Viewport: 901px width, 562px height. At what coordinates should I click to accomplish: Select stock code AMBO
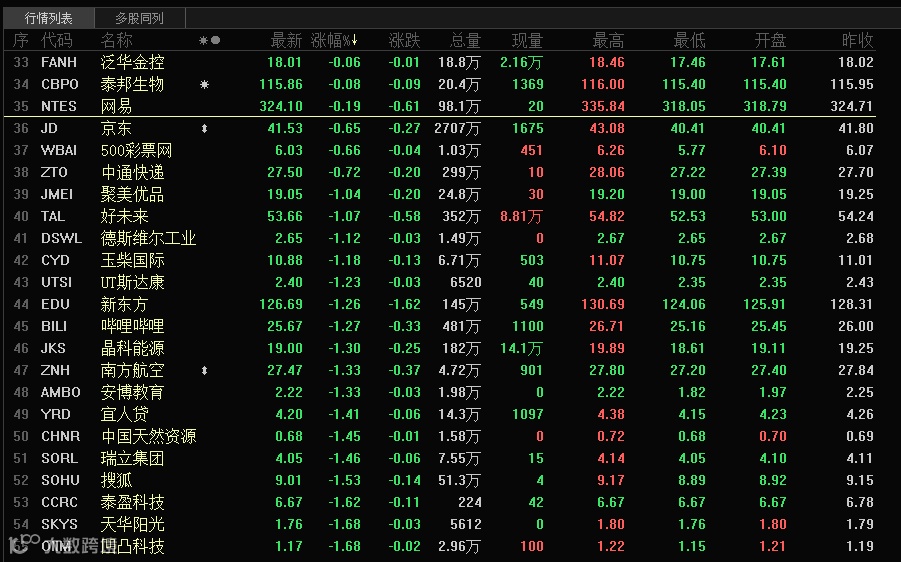(x=60, y=392)
